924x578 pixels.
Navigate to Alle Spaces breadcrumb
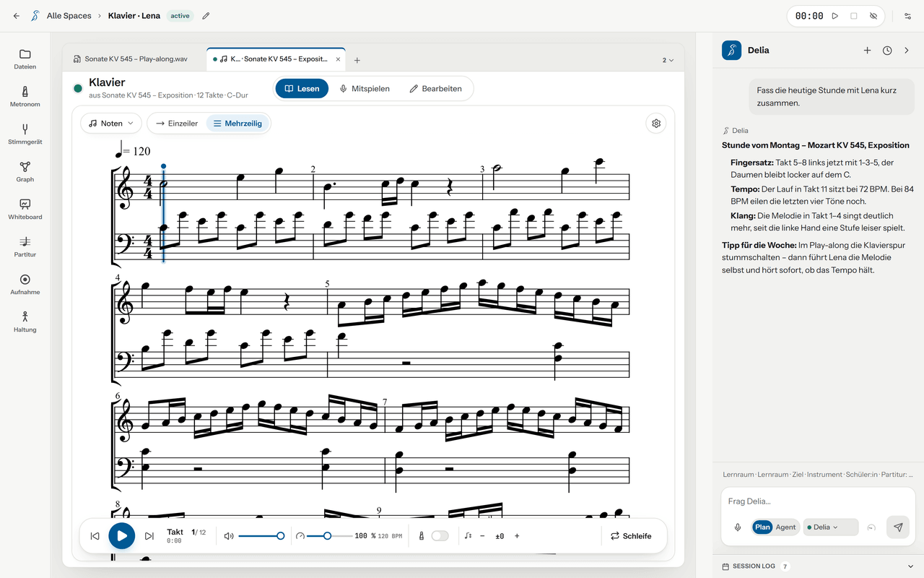coord(69,16)
